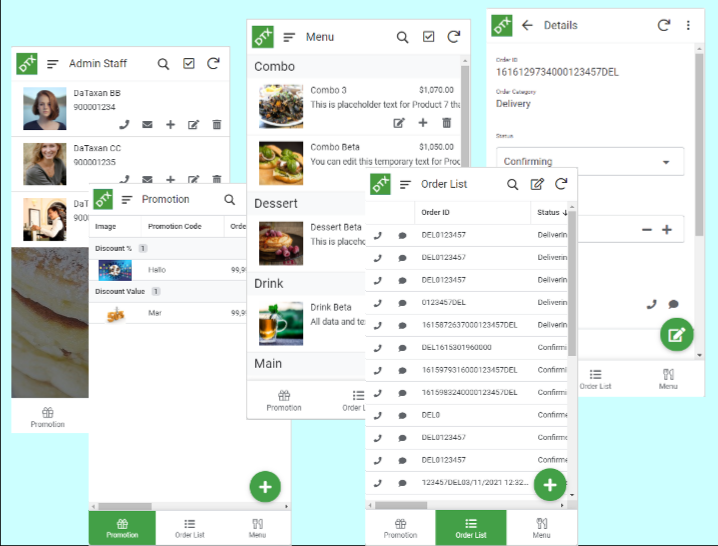Add new order with green plus button

coord(550,485)
